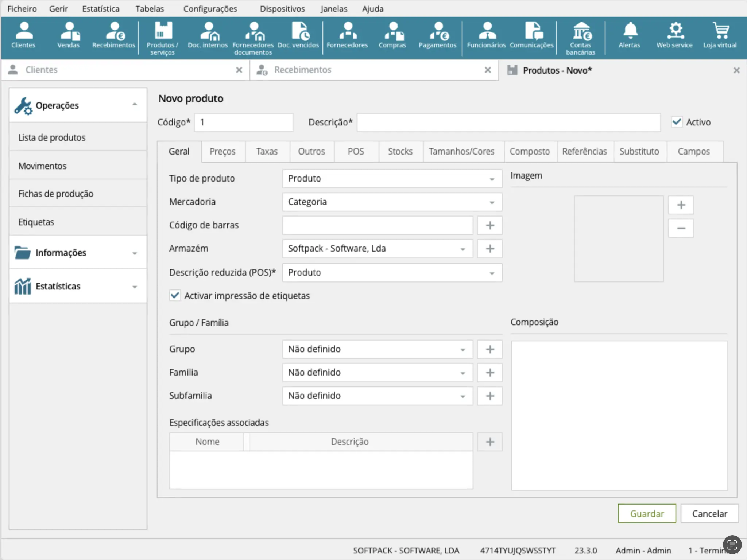Open the Fornecedores toolbar icon
This screenshot has height=560, width=747.
pyautogui.click(x=347, y=35)
